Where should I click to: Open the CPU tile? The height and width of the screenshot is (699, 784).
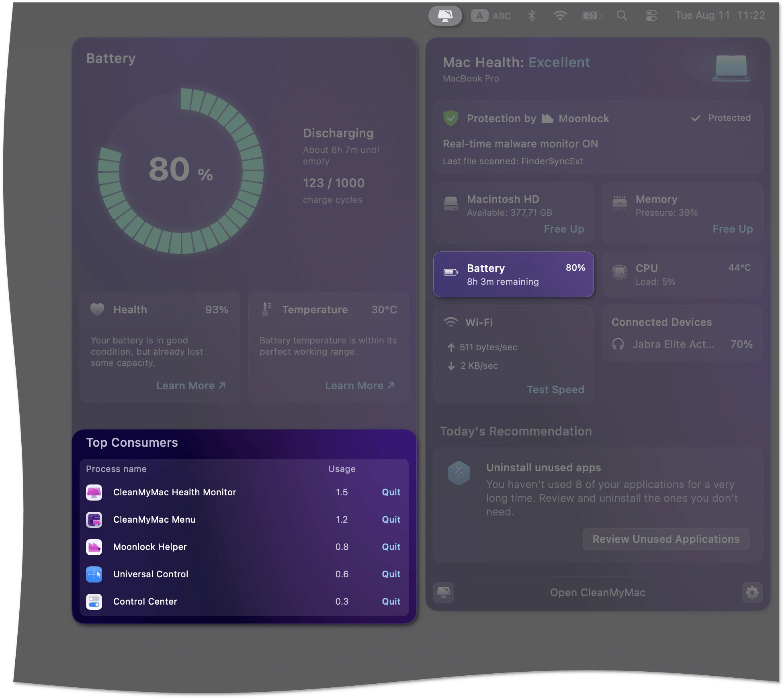pos(682,274)
